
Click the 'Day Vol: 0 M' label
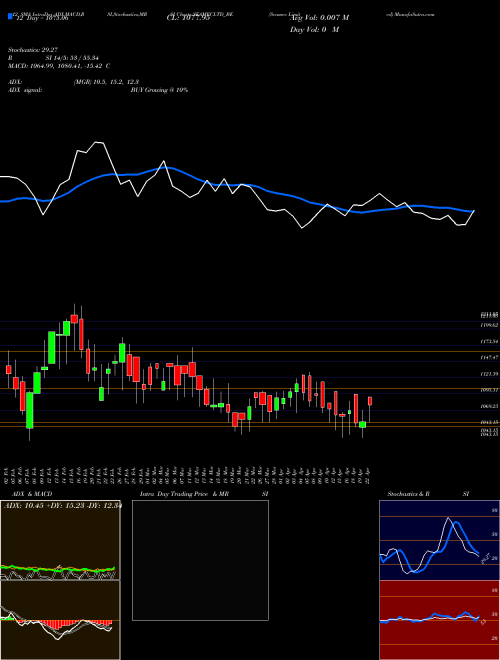tap(314, 30)
